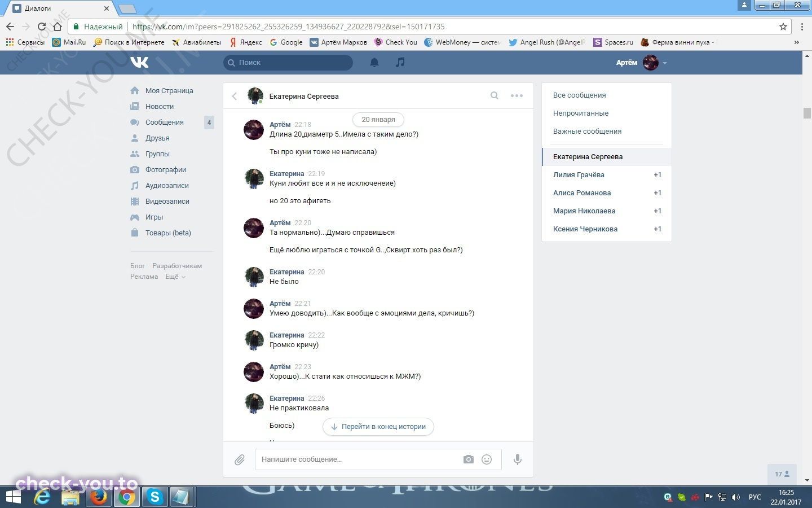
Task: Open Екатерина Сергеева's avatar in chat header
Action: [255, 96]
